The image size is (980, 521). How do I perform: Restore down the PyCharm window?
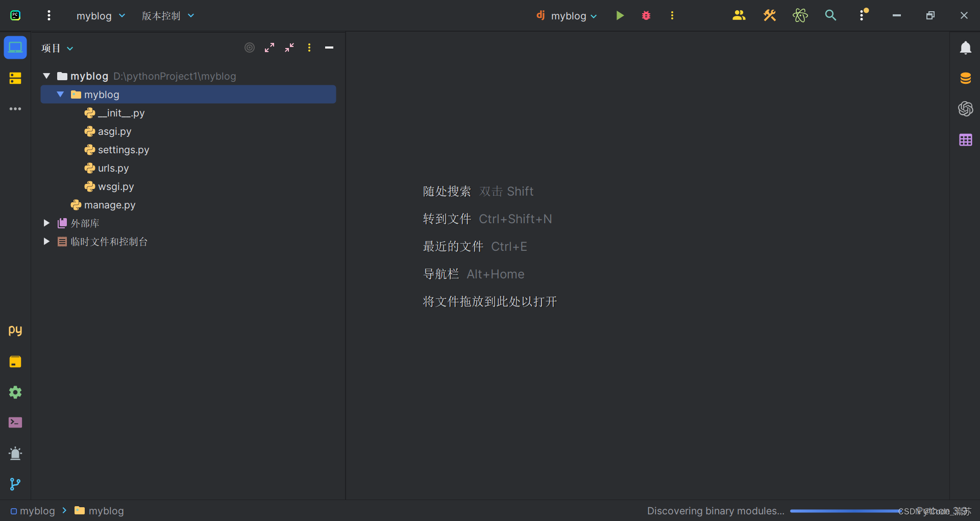(x=930, y=15)
